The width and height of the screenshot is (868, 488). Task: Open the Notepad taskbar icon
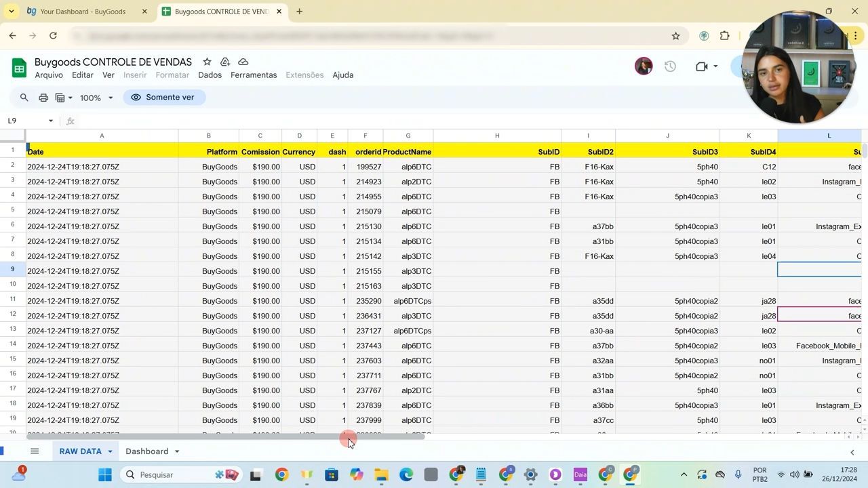click(x=481, y=474)
